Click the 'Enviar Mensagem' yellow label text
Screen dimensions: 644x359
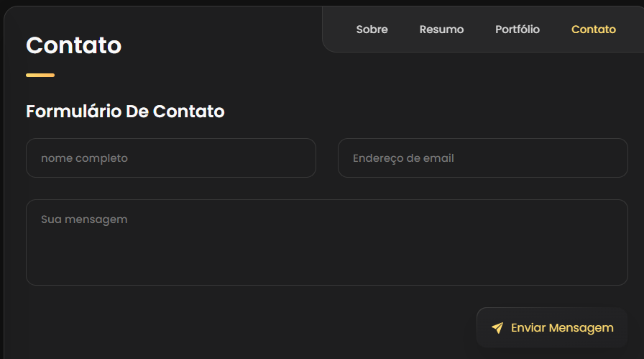pos(562,328)
